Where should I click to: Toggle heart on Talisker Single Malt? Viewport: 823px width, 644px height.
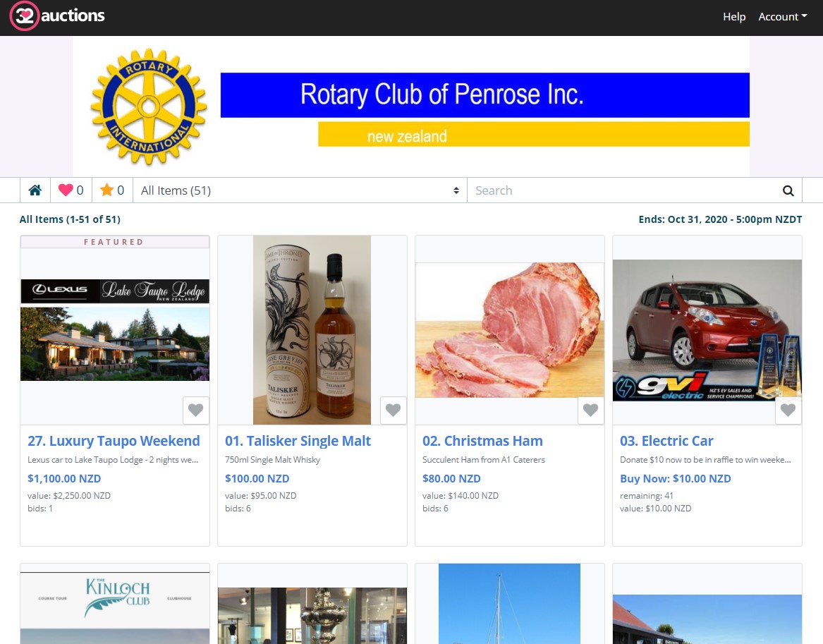(393, 410)
